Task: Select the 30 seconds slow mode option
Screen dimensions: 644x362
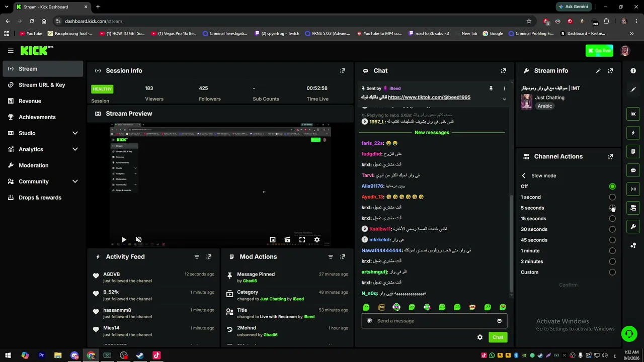Action: coord(612,229)
